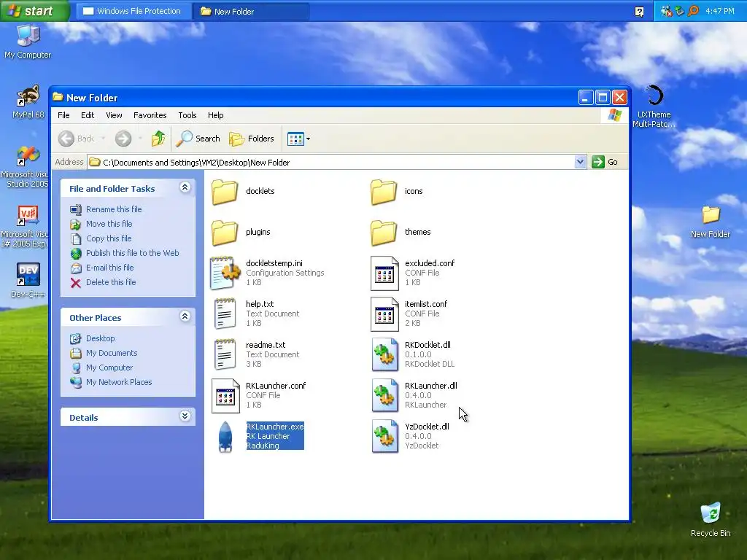747x560 pixels.
Task: Collapse the Other Places panel
Action: [185, 316]
